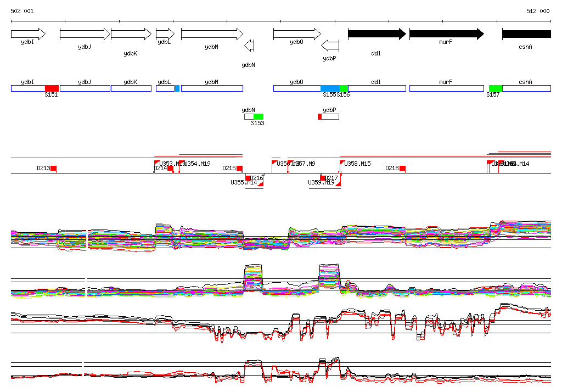
Task: Click the blue S155 segment
Action: click(330, 88)
